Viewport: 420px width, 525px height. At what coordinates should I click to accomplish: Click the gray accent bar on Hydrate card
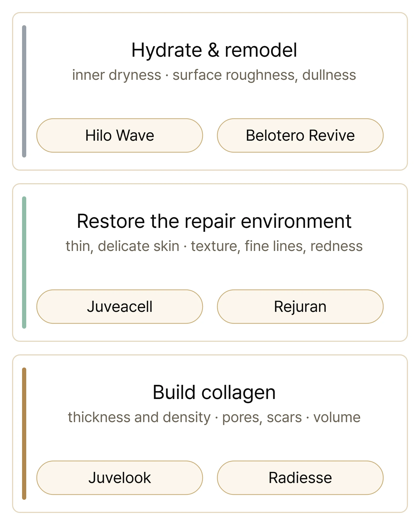click(x=24, y=91)
